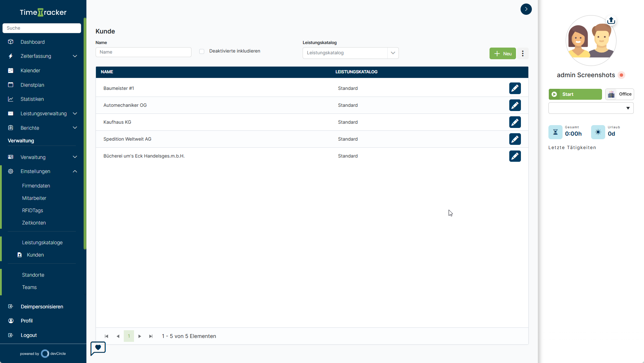The height and width of the screenshot is (363, 644).
Task: Click the Einstellungen gear icon
Action: tap(11, 171)
